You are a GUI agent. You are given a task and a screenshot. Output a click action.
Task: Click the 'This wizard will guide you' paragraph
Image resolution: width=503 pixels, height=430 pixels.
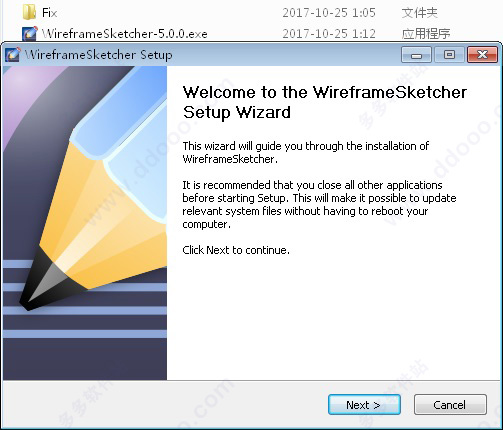coord(306,152)
